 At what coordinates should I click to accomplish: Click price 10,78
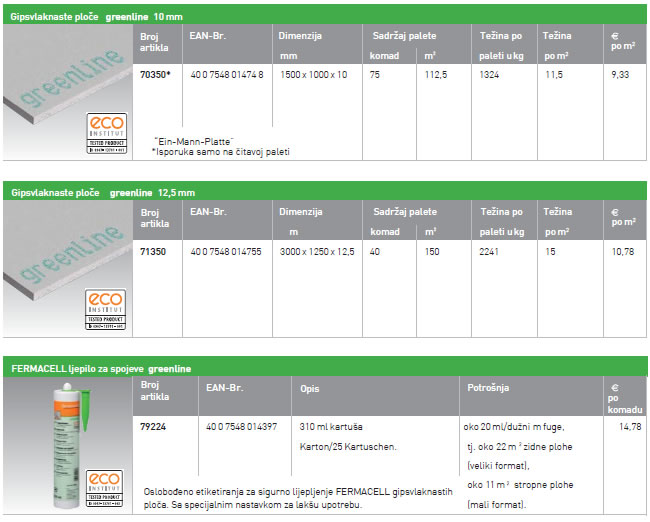[623, 252]
